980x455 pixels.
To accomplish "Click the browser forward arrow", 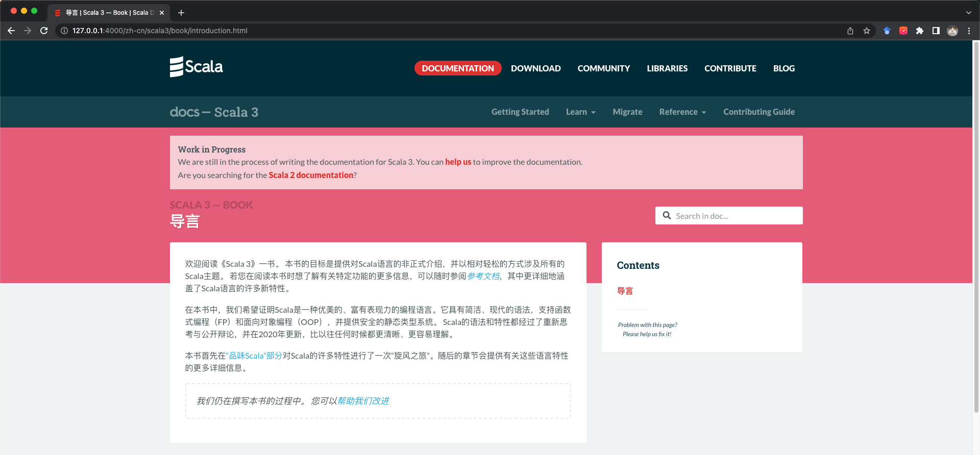I will click(x=28, y=31).
